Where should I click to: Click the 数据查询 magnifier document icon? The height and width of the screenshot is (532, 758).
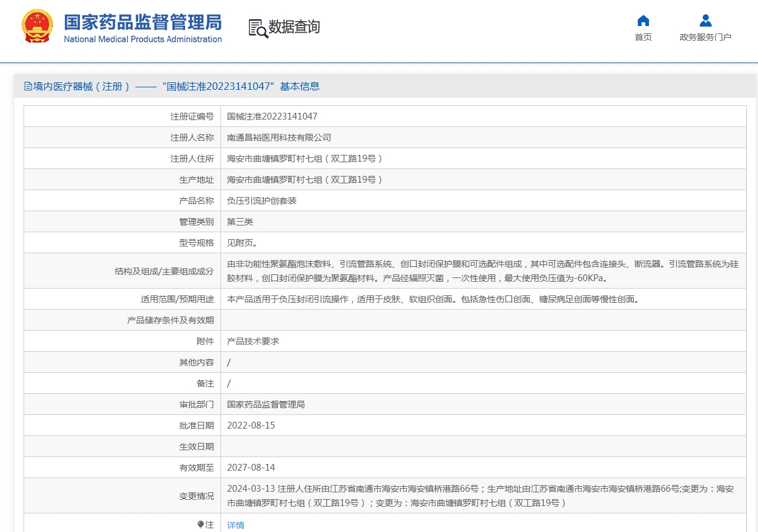[258, 28]
